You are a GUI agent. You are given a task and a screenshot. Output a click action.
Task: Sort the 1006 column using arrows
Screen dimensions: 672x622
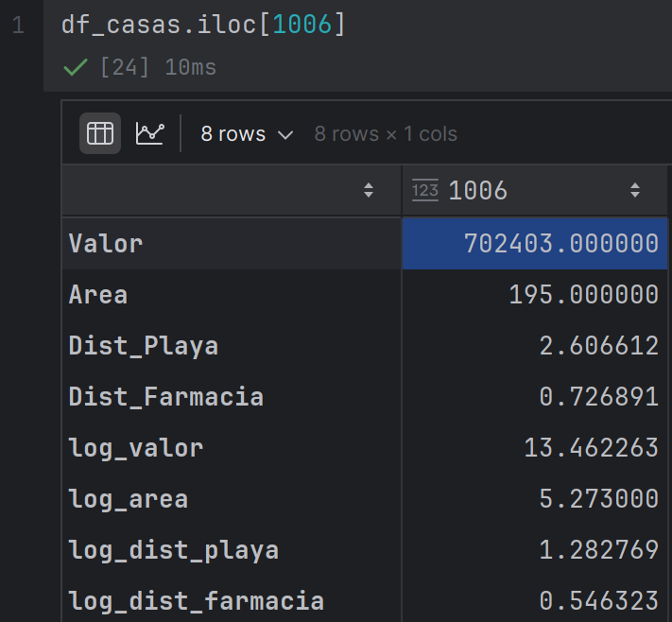[x=635, y=190]
